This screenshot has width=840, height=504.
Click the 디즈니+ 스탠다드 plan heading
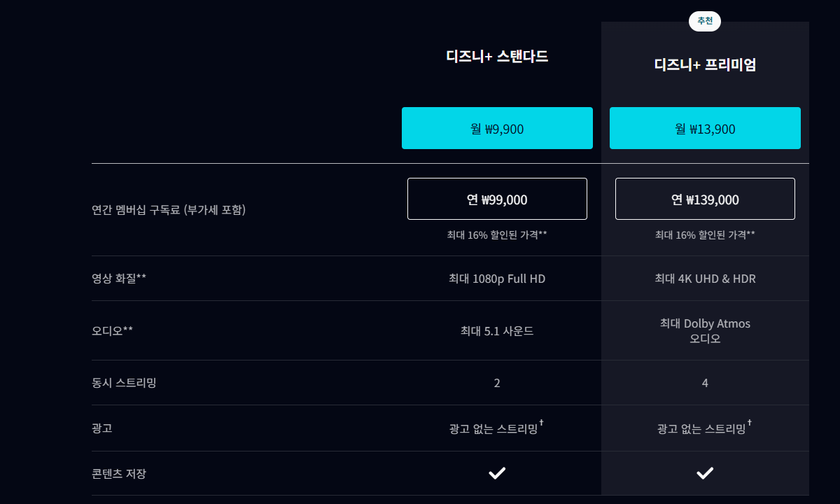(x=497, y=57)
